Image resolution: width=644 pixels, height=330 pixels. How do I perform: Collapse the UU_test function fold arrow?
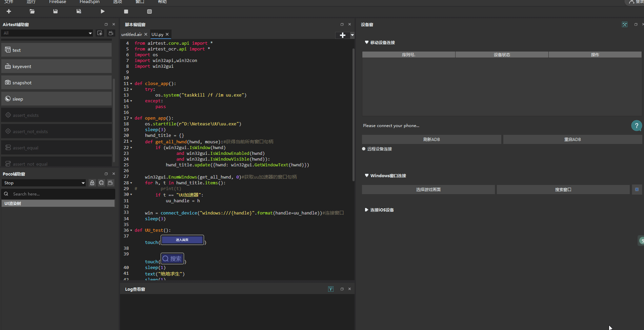pyautogui.click(x=131, y=230)
